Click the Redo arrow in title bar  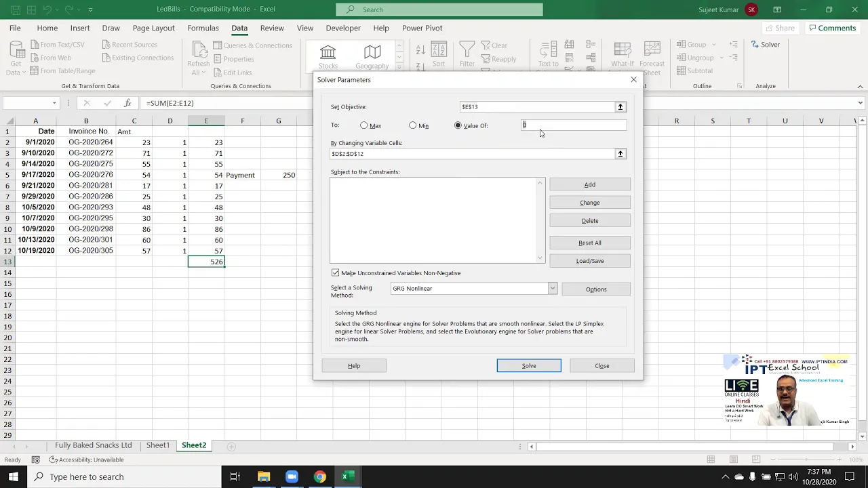70,9
